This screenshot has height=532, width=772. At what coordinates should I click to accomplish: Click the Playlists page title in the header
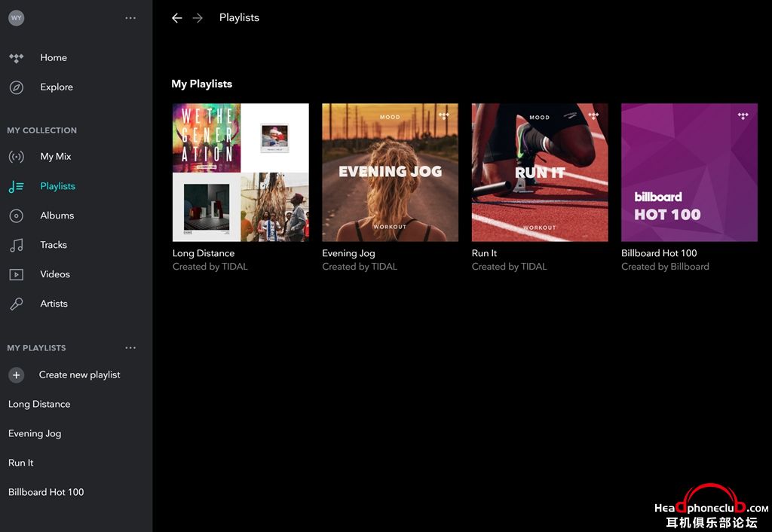click(239, 18)
